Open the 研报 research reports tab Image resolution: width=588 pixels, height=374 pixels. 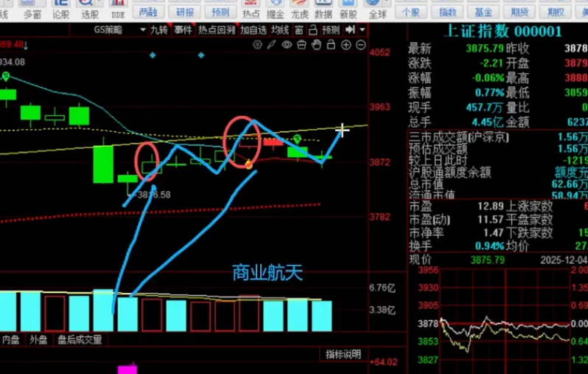(x=185, y=12)
